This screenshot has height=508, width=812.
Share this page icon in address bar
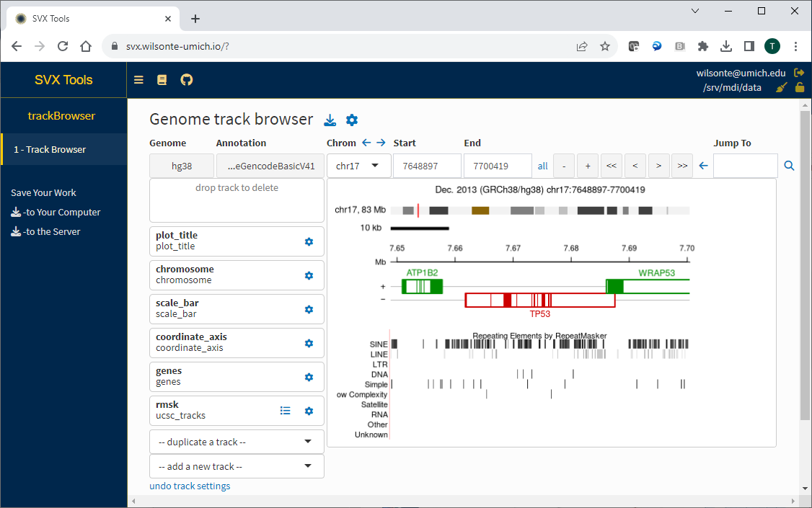pos(582,47)
